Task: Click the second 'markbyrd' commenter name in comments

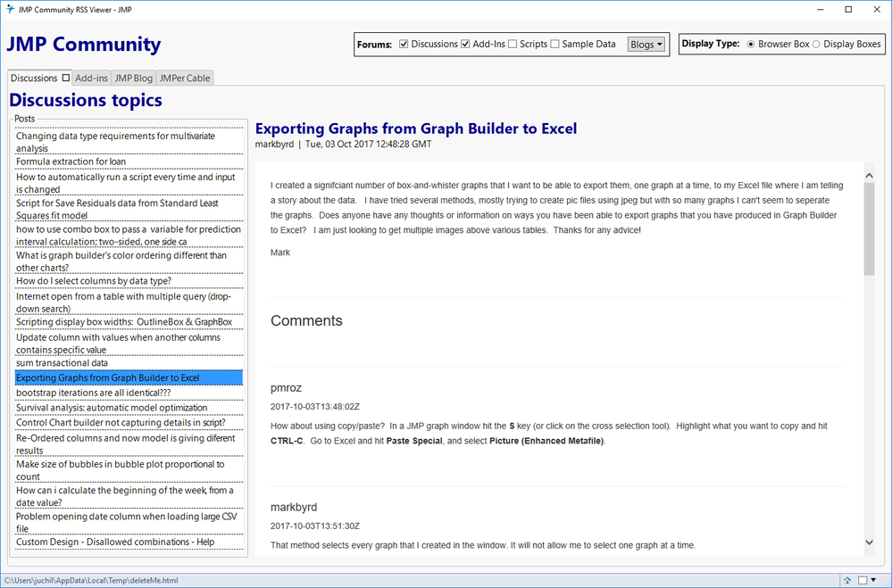Action: [x=294, y=507]
